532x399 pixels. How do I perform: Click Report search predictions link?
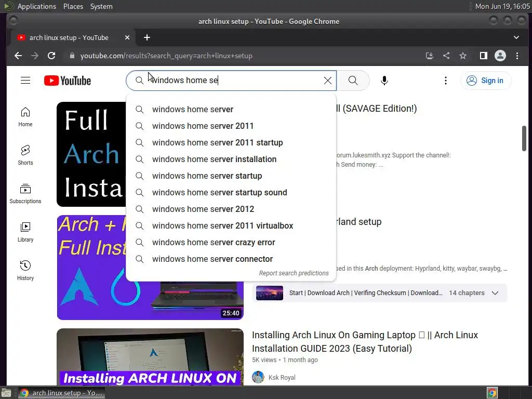coord(294,273)
